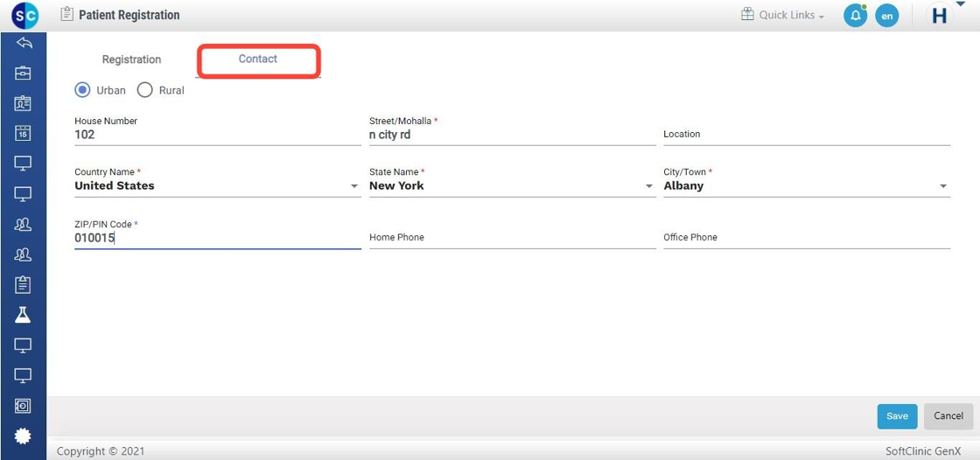Open the laboratory flask sidebar icon
This screenshot has height=460, width=980.
pyautogui.click(x=23, y=315)
